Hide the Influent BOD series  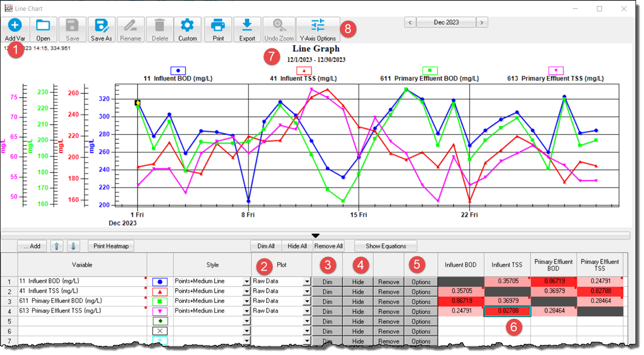(358, 282)
